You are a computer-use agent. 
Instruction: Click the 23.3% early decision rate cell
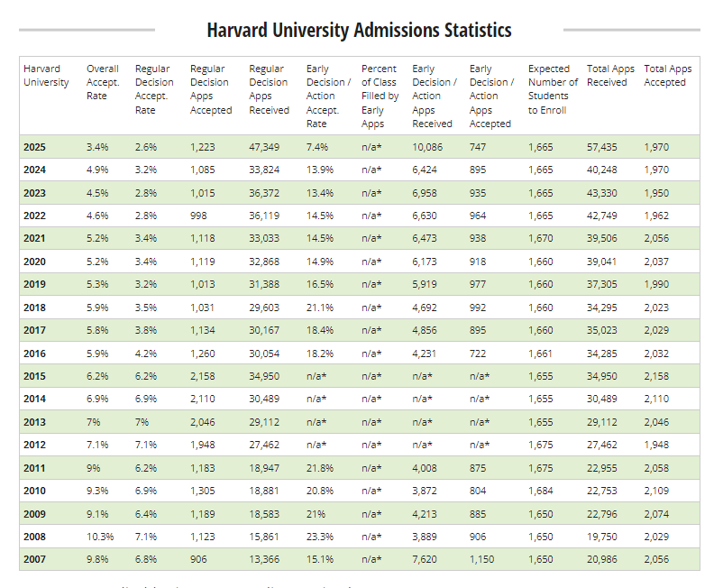319,537
